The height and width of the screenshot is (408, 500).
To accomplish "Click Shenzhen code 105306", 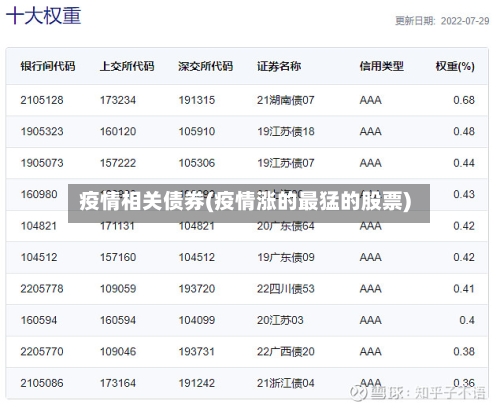I will pos(197,163).
